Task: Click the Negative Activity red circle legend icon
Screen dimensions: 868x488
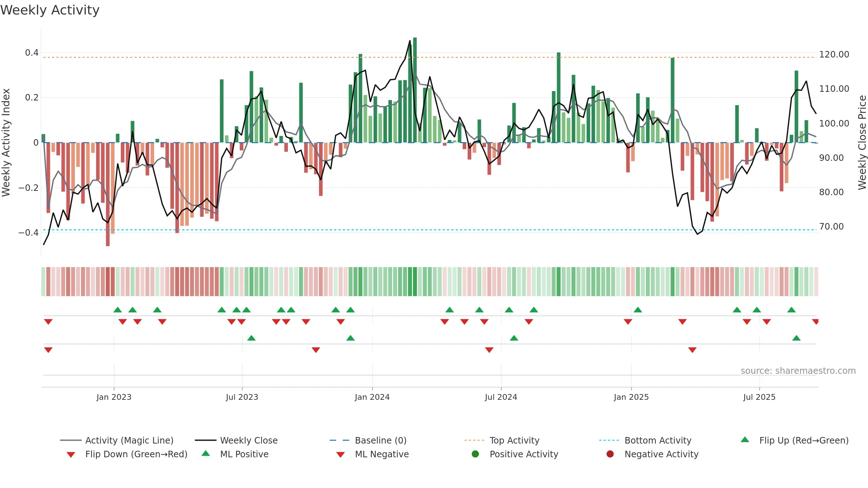Action: pyautogui.click(x=610, y=454)
